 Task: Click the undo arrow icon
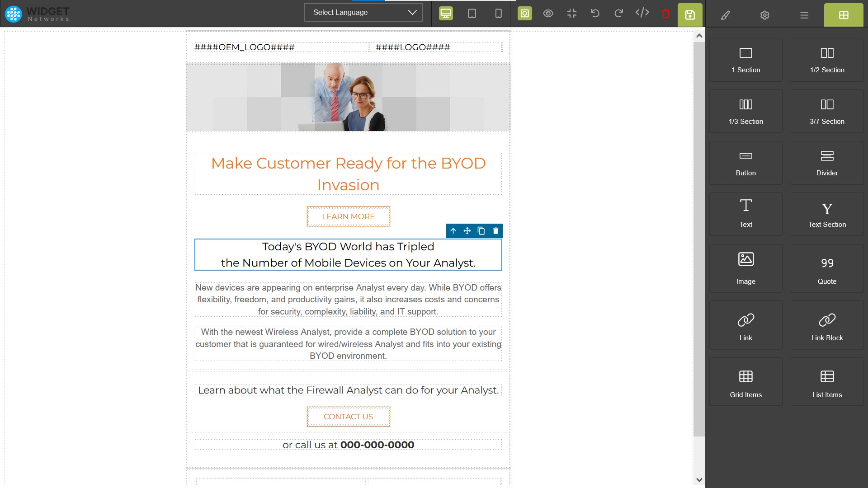tap(595, 14)
